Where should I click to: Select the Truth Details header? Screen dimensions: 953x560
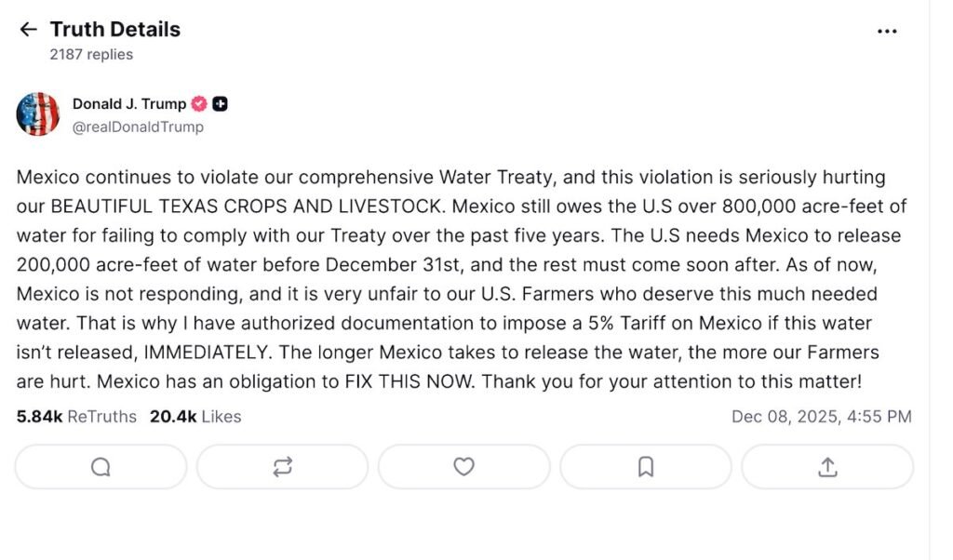click(x=116, y=29)
